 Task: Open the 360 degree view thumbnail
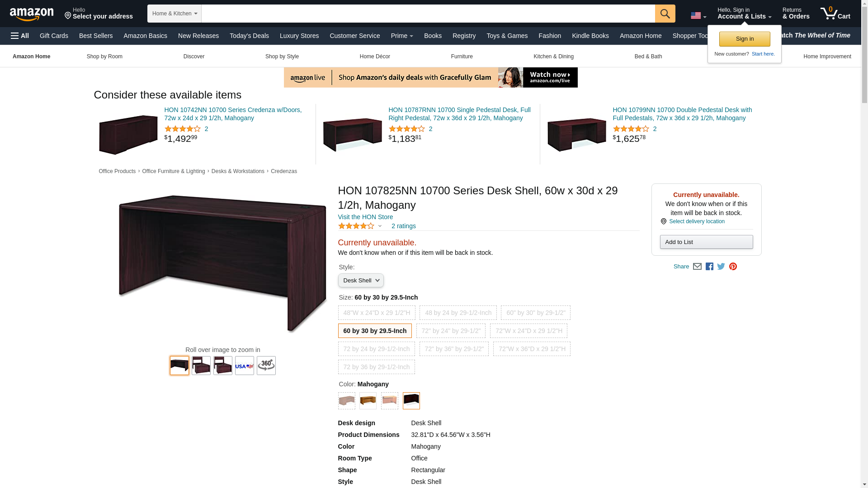266,366
